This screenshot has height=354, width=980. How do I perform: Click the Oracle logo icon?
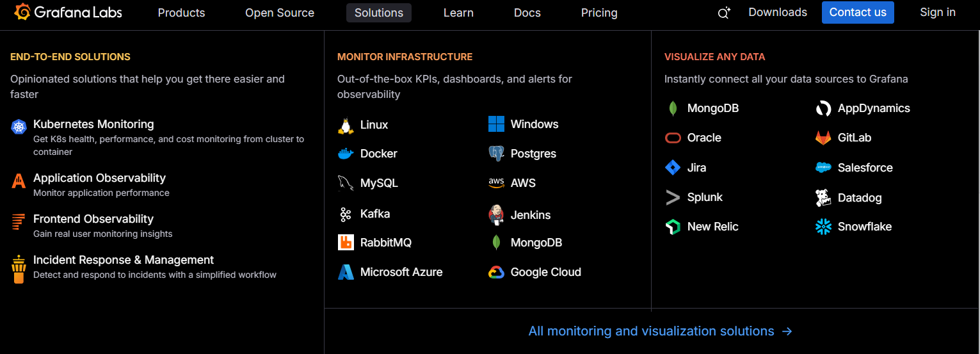pyautogui.click(x=673, y=138)
